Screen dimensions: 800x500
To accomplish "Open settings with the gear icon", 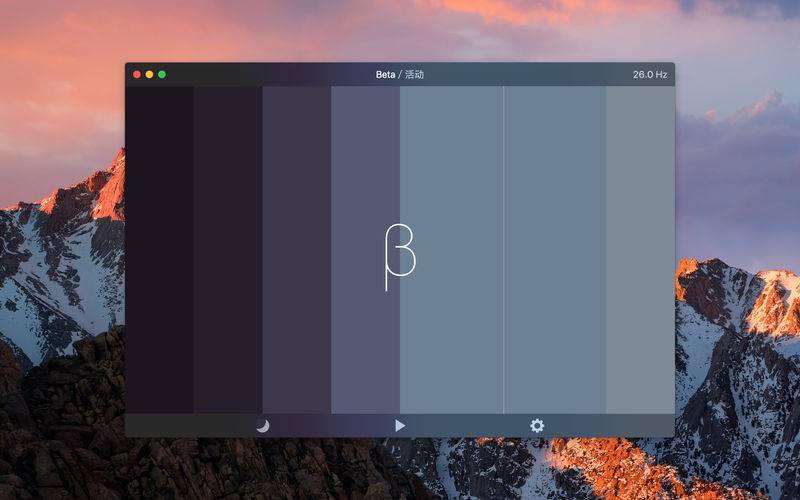I will coord(537,426).
